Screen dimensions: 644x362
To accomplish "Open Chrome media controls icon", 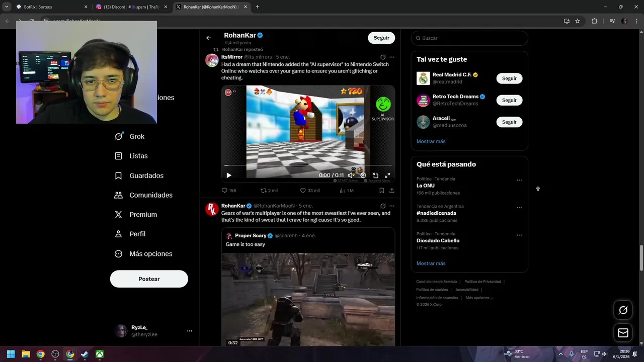I will [x=612, y=21].
